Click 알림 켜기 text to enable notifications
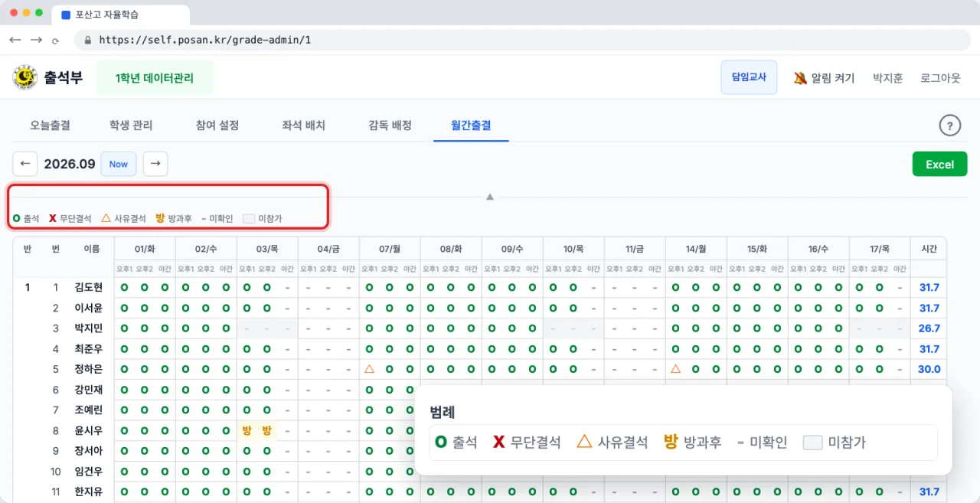The height and width of the screenshot is (503, 980). 833,78
